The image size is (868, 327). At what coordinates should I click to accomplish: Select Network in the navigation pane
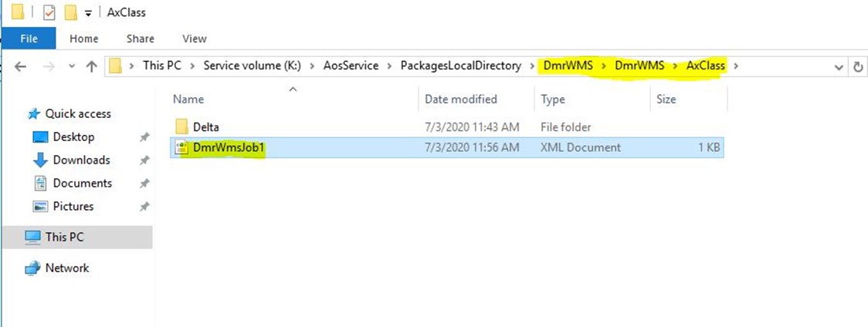tap(67, 268)
